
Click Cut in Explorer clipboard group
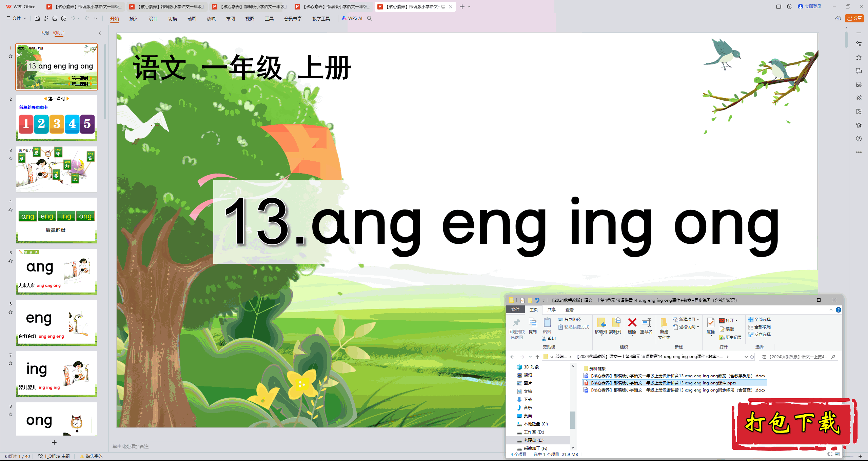[549, 339]
